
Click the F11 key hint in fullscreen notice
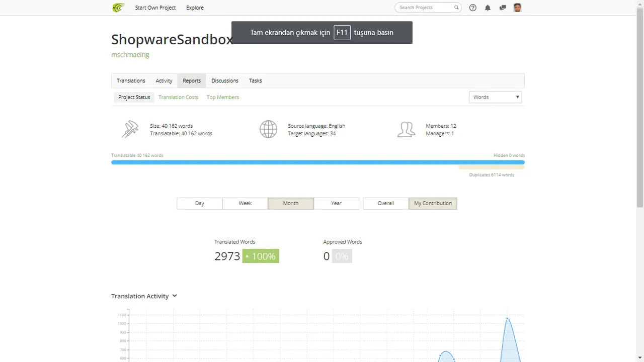click(x=342, y=33)
